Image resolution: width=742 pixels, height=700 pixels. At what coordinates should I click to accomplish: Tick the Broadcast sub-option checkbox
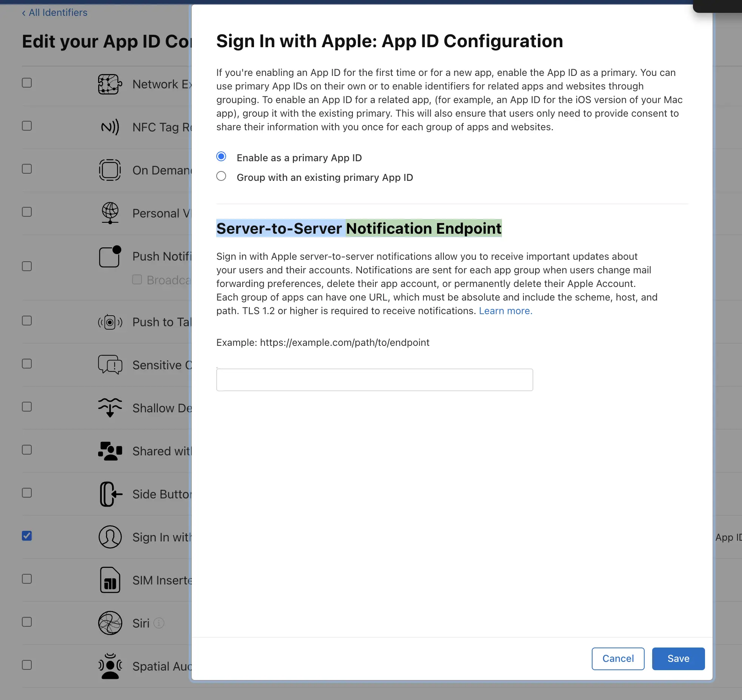click(137, 279)
